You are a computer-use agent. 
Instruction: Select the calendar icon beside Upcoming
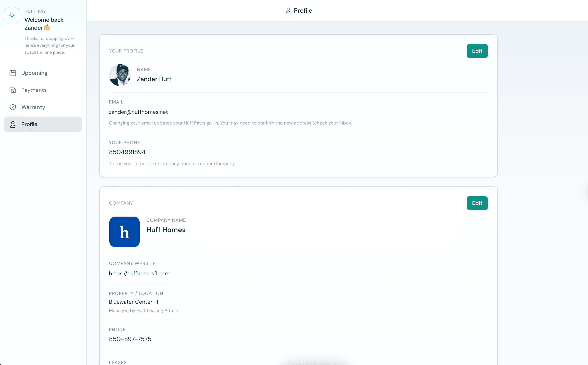tap(13, 73)
